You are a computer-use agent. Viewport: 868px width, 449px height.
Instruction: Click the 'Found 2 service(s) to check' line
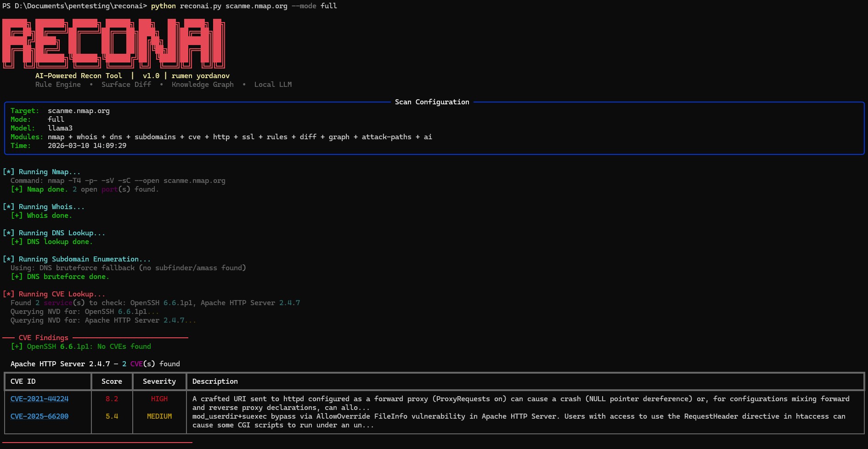(x=155, y=303)
